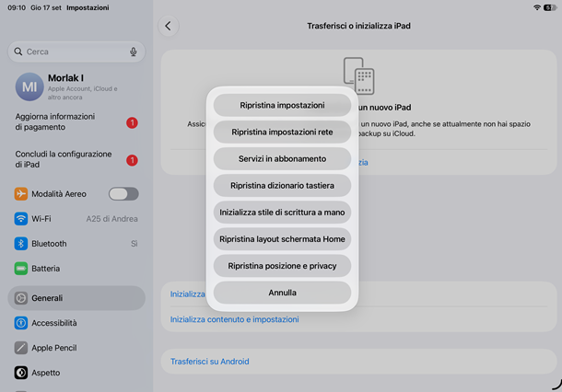Tap the Apple Pencil icon
562x392 pixels.
coord(21,348)
